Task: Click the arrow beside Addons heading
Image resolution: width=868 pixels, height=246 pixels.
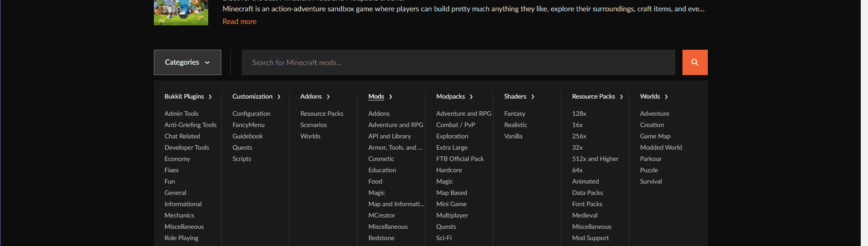Action: tap(328, 97)
